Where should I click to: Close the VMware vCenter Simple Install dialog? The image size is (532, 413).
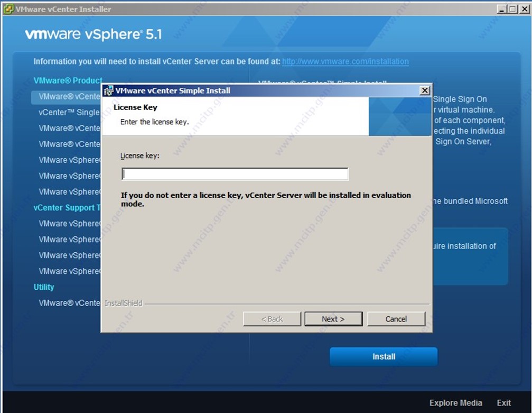point(425,90)
